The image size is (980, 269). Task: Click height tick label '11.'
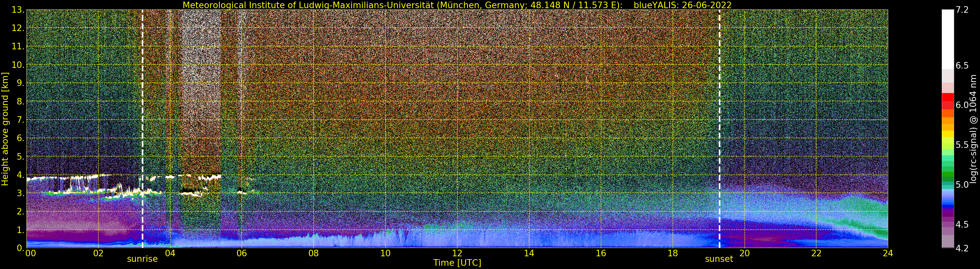(x=18, y=46)
